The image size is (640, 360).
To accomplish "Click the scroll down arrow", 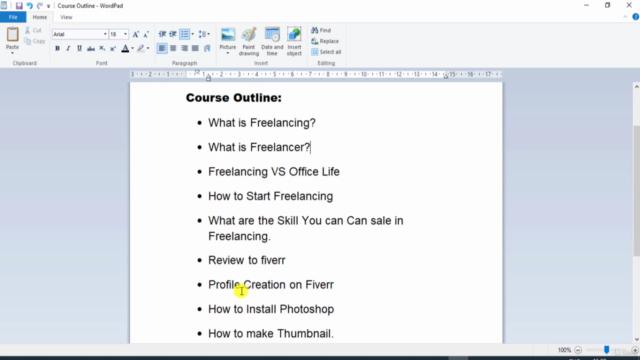I will (x=636, y=339).
